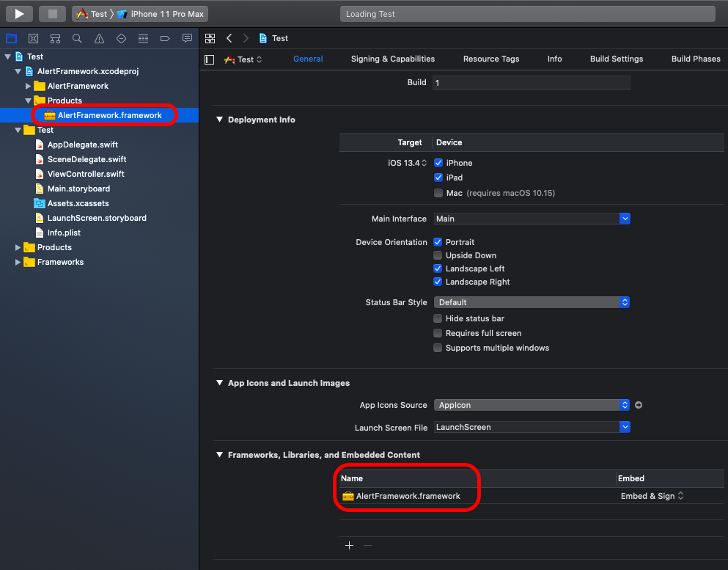Collapse App Icons and Launch Images section
The height and width of the screenshot is (570, 728).
220,383
